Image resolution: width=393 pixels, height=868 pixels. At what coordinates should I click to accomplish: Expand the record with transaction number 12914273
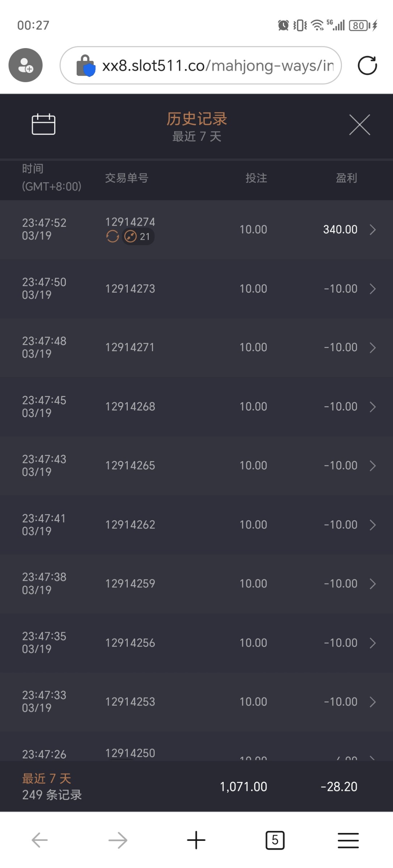(372, 289)
